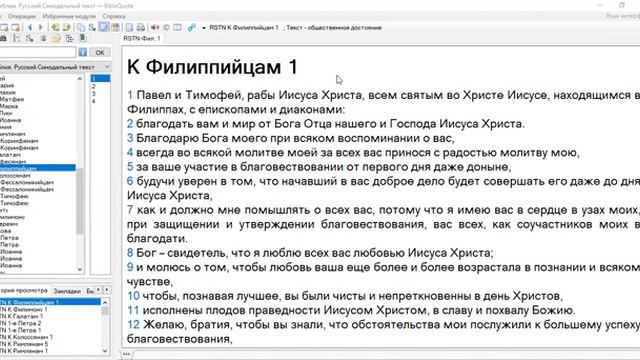Screen dimensions: 640x360
Task: Select 'Марка' in the book list
Action: pyautogui.click(x=9, y=106)
